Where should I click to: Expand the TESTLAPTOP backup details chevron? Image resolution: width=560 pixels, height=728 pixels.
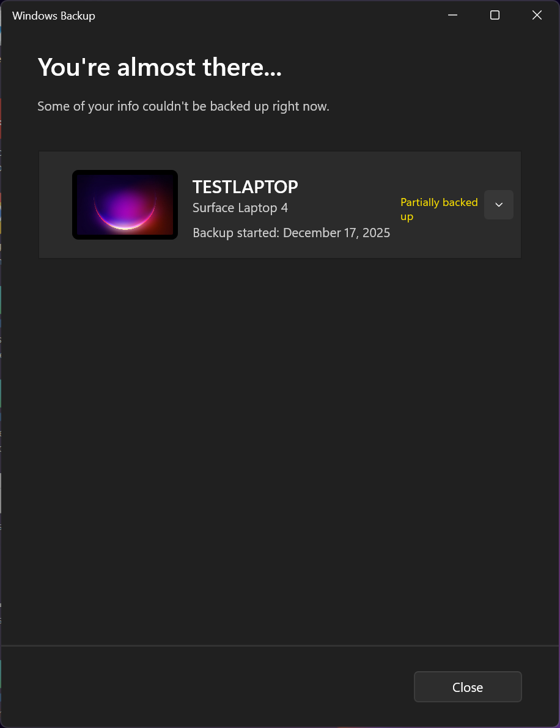(498, 204)
